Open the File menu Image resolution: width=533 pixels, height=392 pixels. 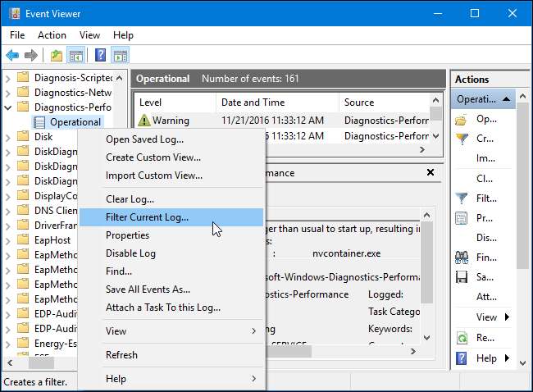(x=17, y=35)
